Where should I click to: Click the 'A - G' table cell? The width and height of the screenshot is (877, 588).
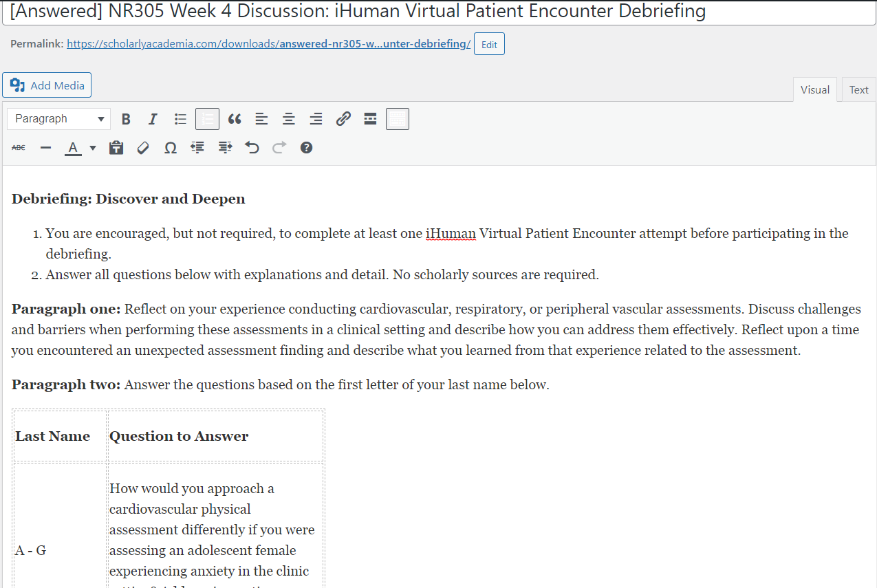click(x=60, y=550)
